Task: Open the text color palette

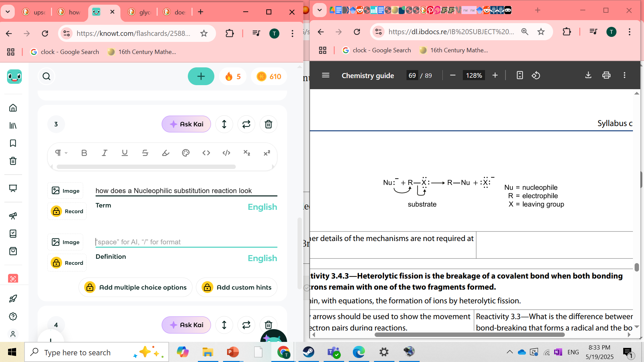Action: point(186,153)
